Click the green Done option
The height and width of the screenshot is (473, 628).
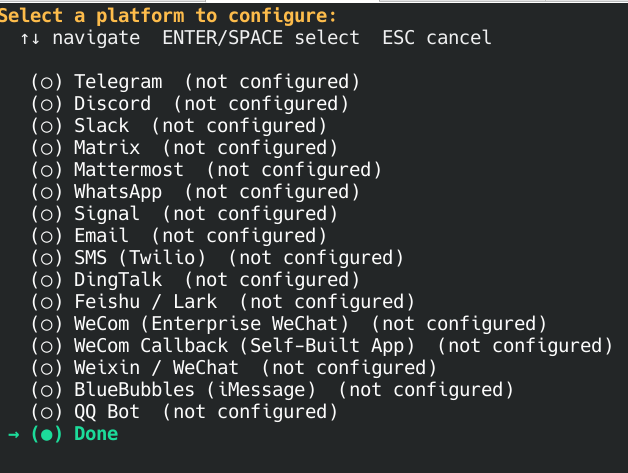click(96, 434)
